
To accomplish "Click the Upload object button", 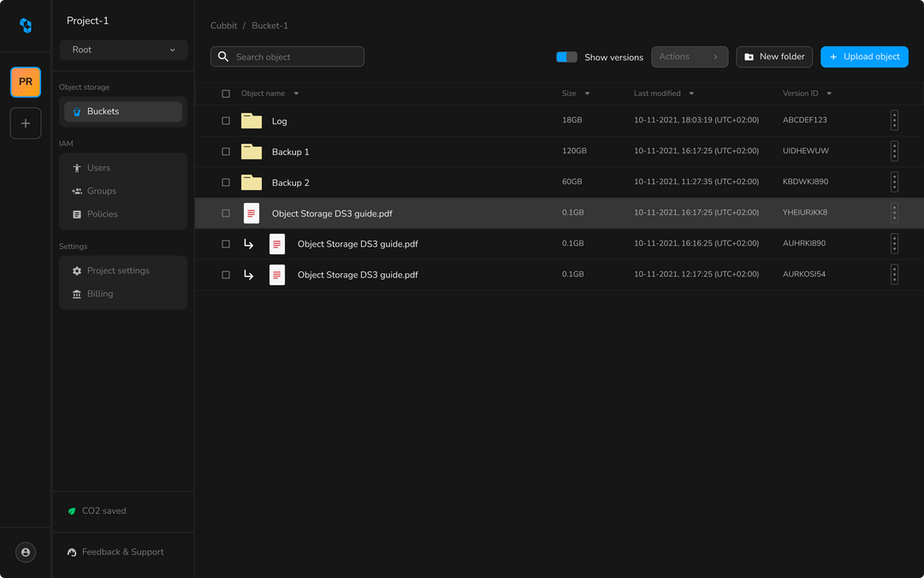I will coord(864,57).
